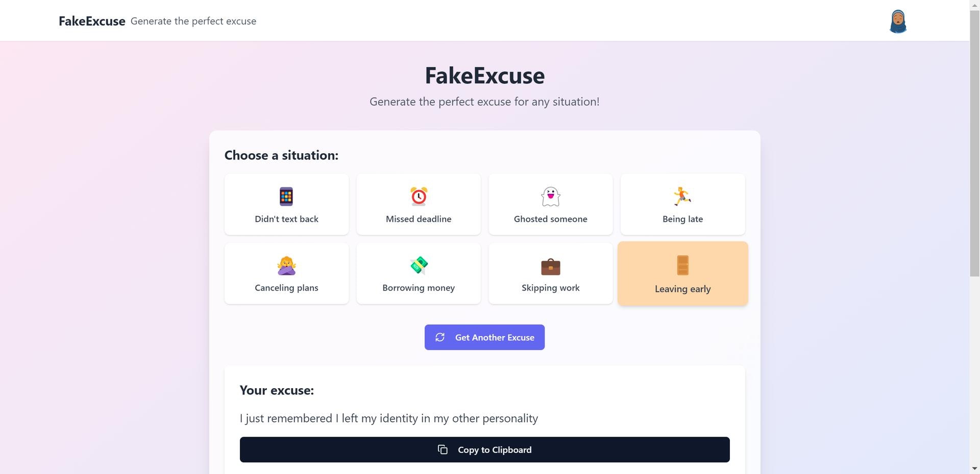Click the running person icon for "Being late"
This screenshot has width=980, height=474.
pyautogui.click(x=682, y=197)
